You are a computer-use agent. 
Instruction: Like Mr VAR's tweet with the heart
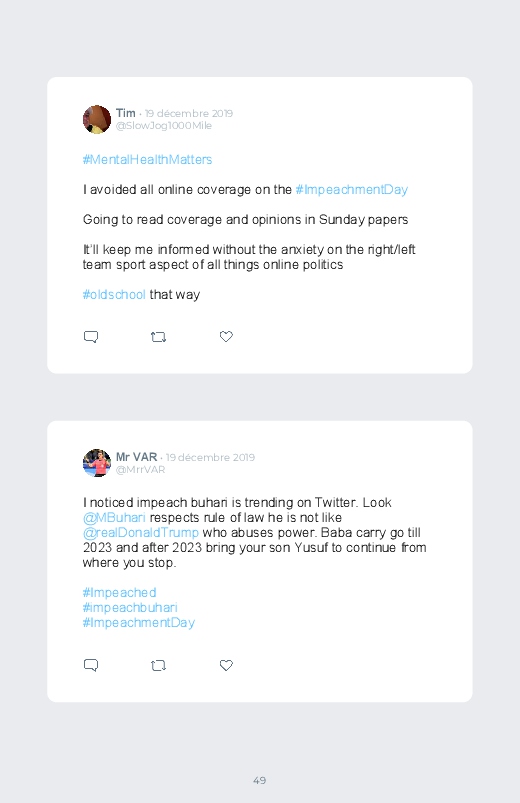pyautogui.click(x=226, y=665)
